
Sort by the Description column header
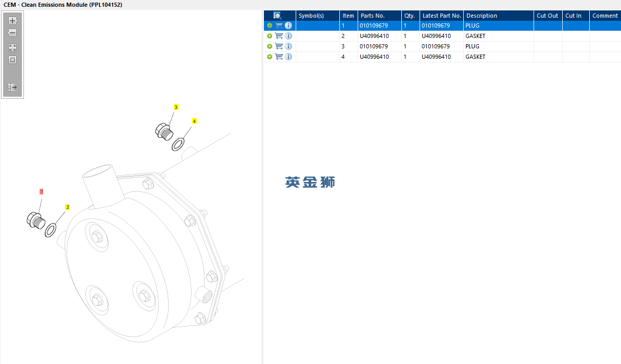(x=498, y=16)
